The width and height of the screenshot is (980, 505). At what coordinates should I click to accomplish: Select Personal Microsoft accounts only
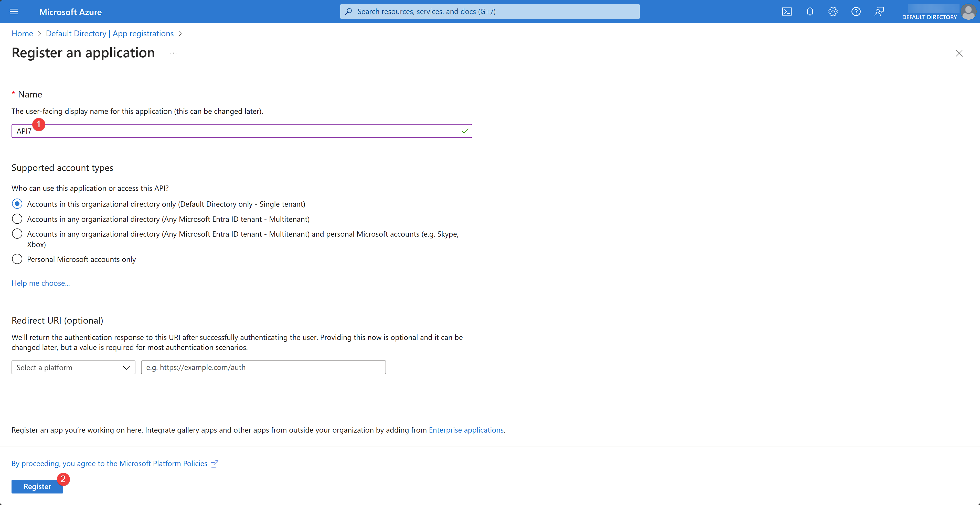[x=17, y=259]
